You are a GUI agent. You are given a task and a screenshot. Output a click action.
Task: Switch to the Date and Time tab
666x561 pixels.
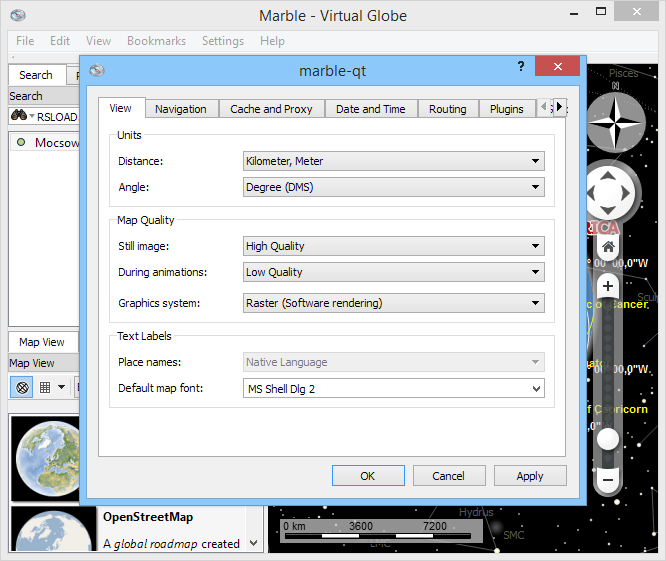[x=370, y=109]
